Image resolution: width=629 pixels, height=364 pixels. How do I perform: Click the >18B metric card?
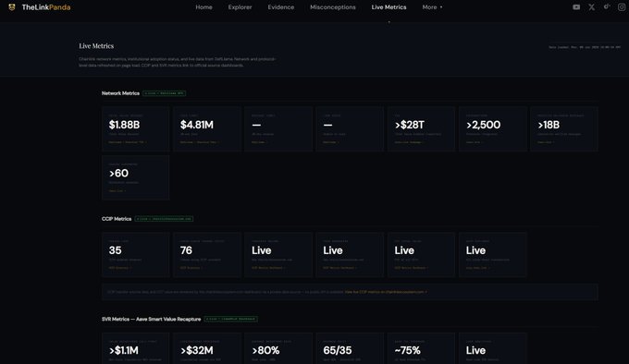click(x=564, y=128)
